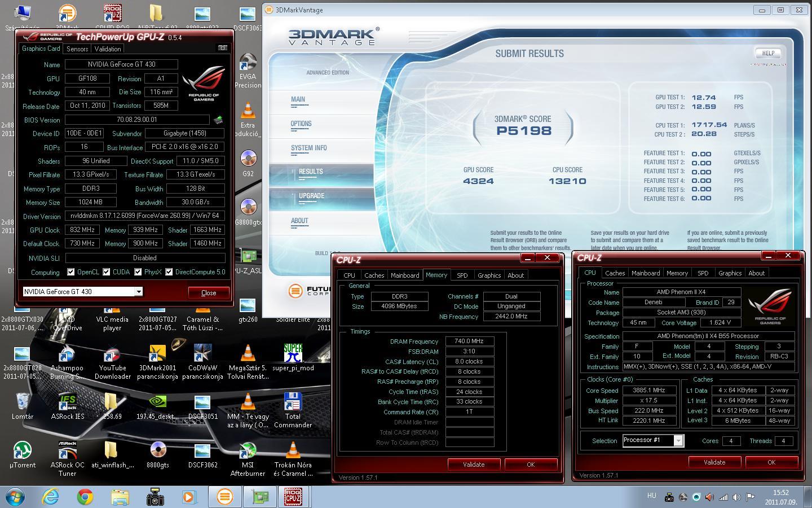The width and height of the screenshot is (812, 508).
Task: Switch to the Sensors tab in GPU-Z
Action: [x=77, y=49]
